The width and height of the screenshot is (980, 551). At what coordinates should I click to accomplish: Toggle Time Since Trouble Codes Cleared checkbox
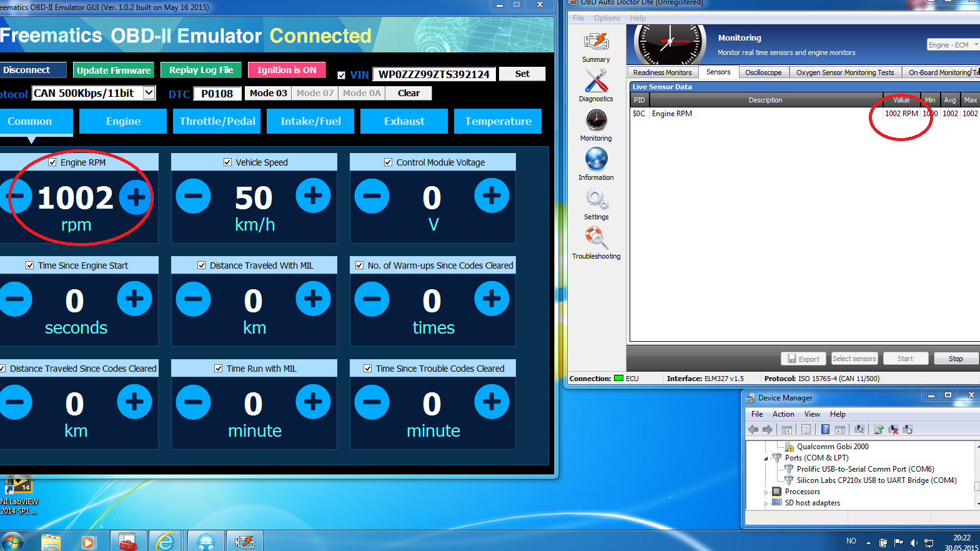368,369
